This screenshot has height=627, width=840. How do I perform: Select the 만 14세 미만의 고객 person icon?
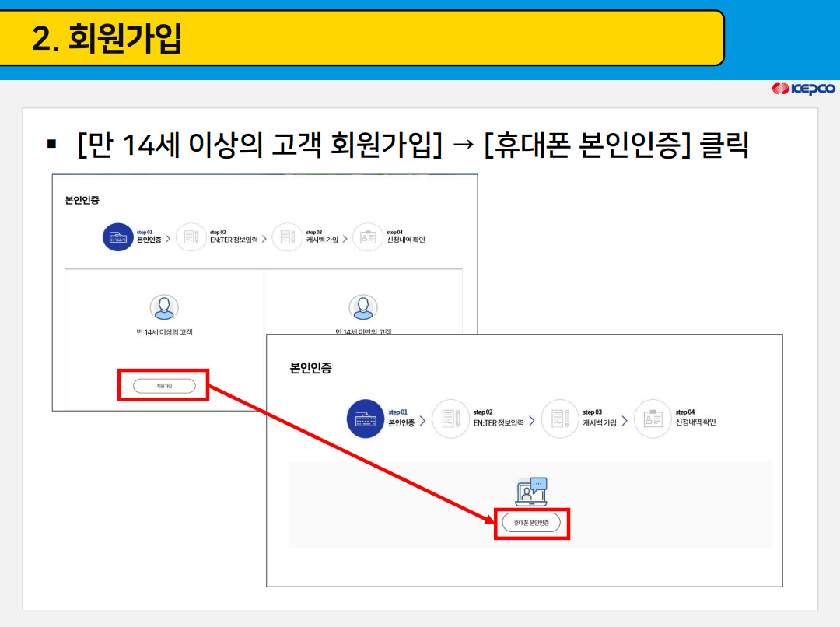[363, 306]
